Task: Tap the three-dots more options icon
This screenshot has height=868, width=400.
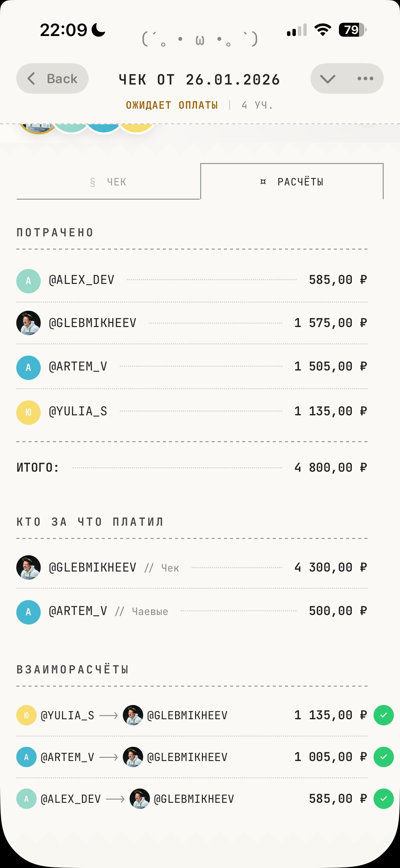Action: pyautogui.click(x=365, y=78)
